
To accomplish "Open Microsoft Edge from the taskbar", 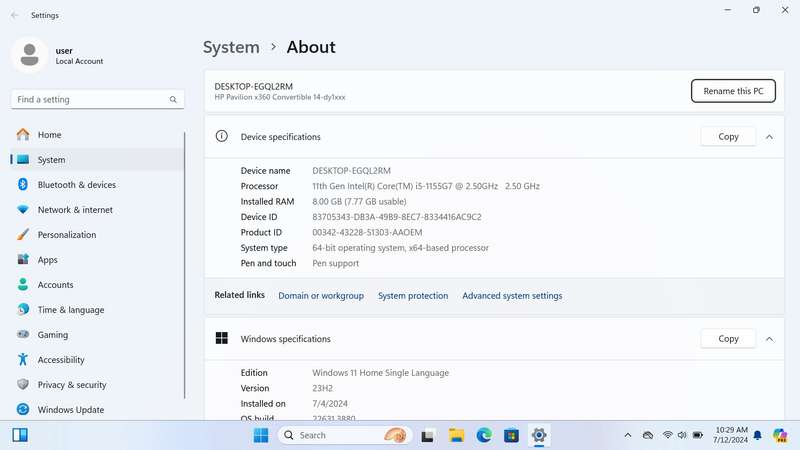I will pos(484,435).
